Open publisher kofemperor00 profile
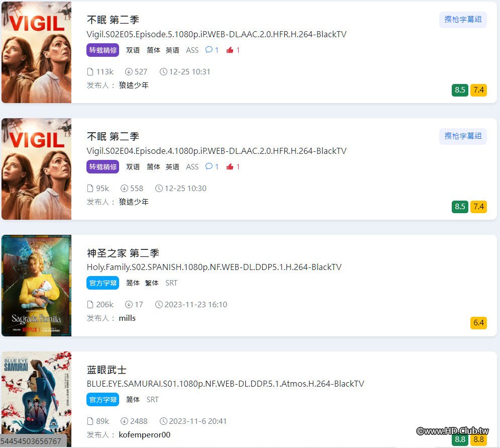 coord(144,434)
